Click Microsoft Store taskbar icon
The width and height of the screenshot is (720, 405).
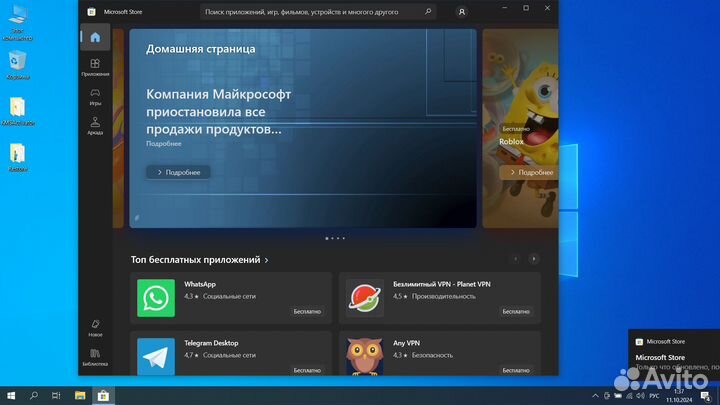(103, 395)
